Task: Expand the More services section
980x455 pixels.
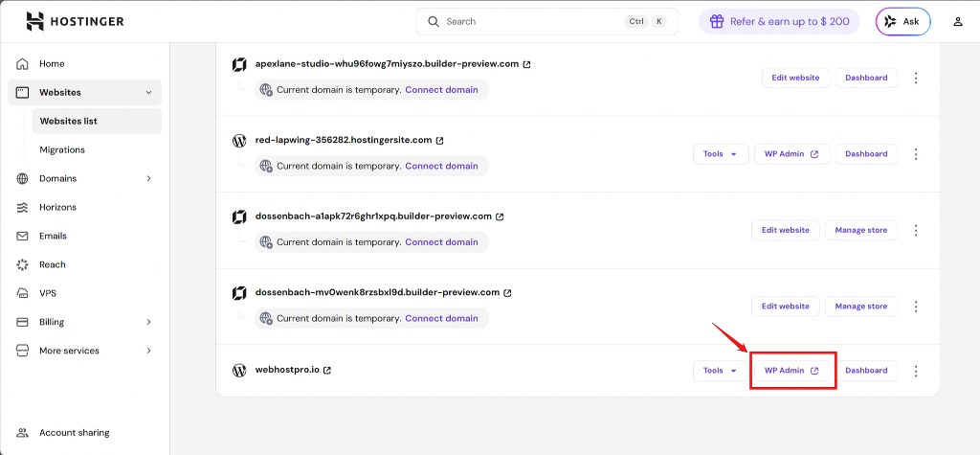Action: (x=148, y=351)
